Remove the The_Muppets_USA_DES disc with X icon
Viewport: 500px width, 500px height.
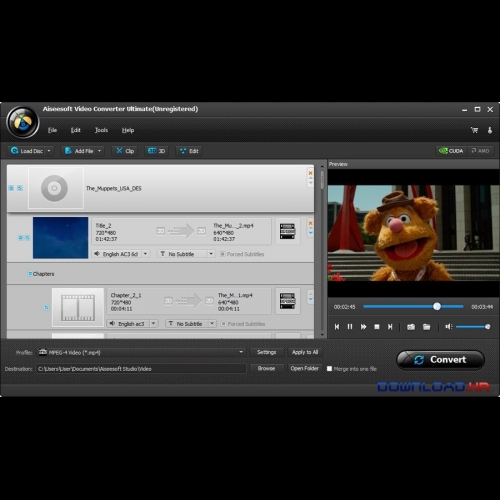pyautogui.click(x=310, y=173)
